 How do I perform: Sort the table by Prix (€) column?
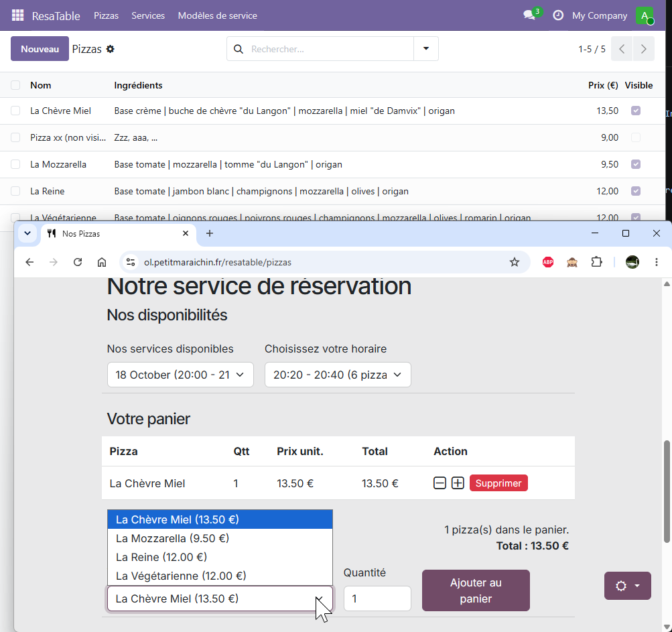(x=602, y=85)
